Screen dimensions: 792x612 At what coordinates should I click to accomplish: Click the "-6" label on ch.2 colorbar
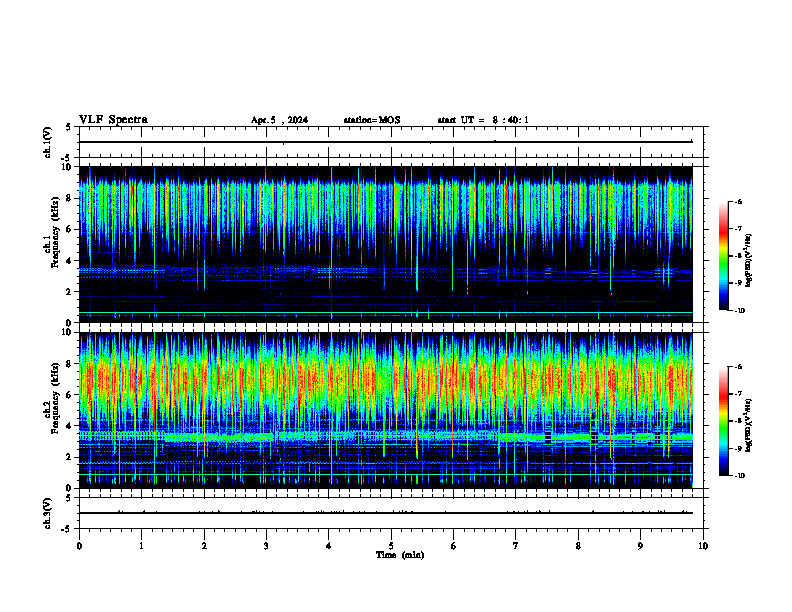click(738, 367)
